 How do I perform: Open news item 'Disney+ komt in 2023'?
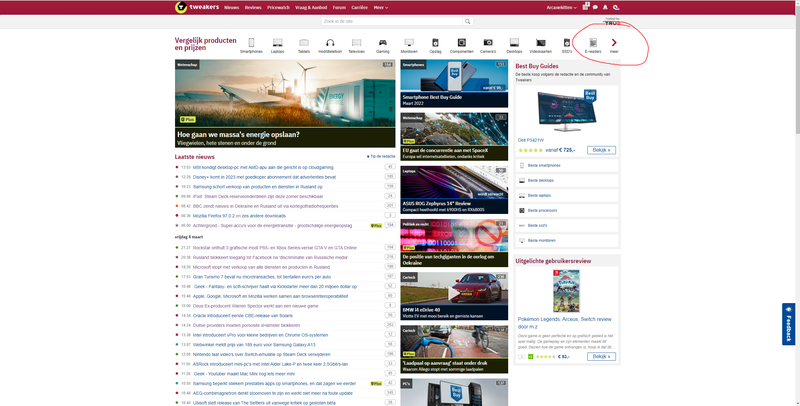pos(264,177)
